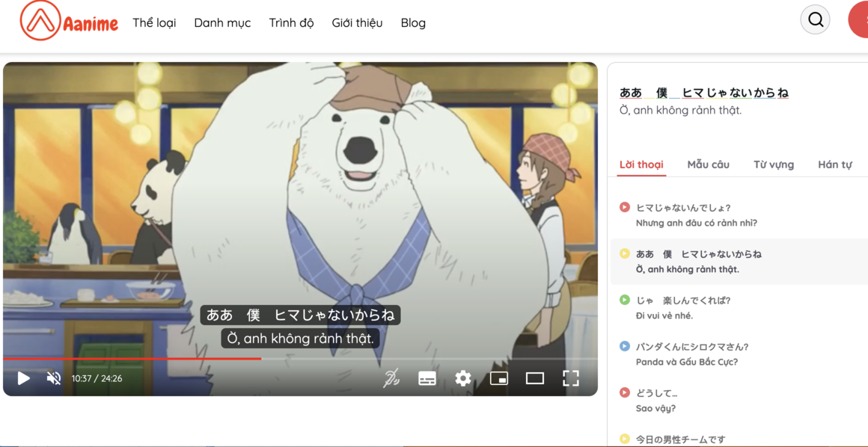Open the playback settings gear
Screen dimensions: 868x447
pyautogui.click(x=463, y=378)
